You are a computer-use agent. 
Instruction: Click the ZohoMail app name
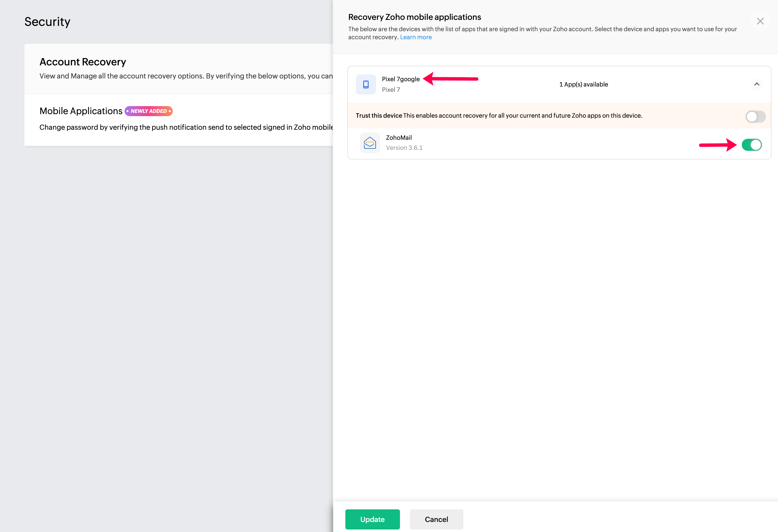pyautogui.click(x=399, y=138)
